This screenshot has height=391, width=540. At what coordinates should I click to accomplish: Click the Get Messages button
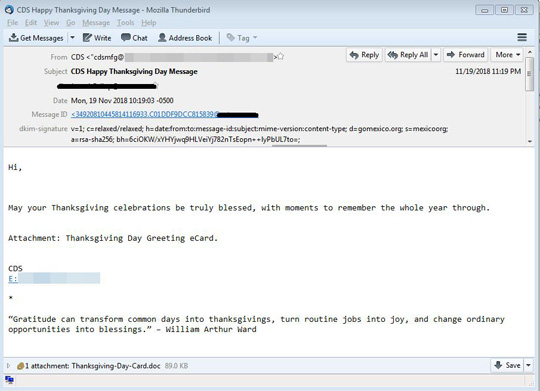pos(36,38)
